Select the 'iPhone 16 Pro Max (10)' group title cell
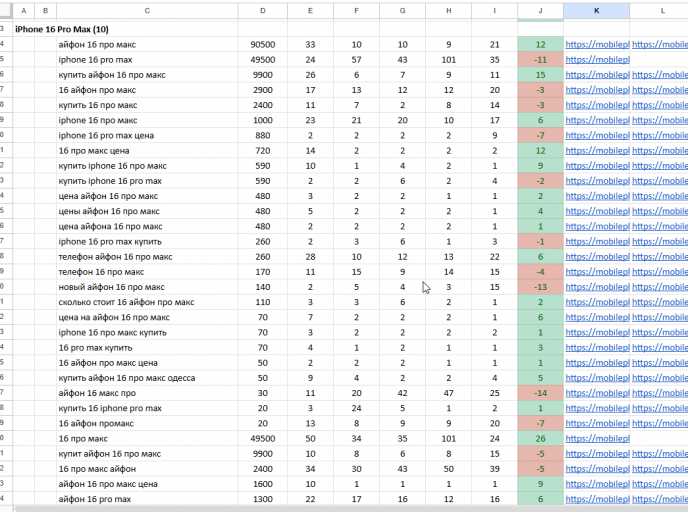 click(62, 29)
